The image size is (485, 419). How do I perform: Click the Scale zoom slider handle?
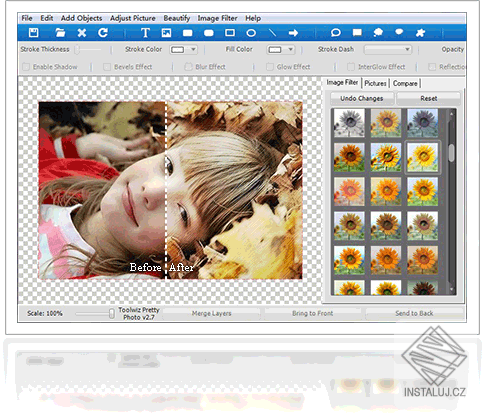tap(112, 313)
